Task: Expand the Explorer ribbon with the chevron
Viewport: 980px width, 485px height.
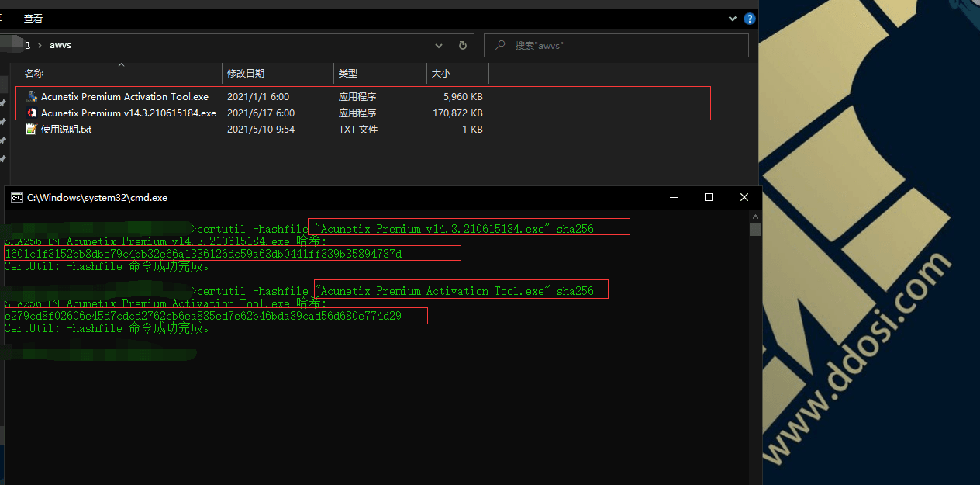Action: click(x=733, y=19)
